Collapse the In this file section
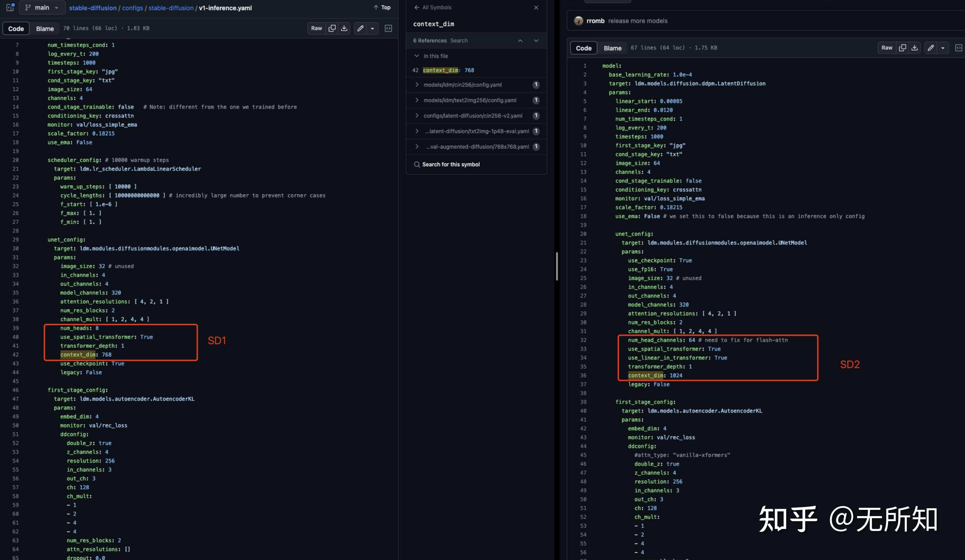 [417, 56]
